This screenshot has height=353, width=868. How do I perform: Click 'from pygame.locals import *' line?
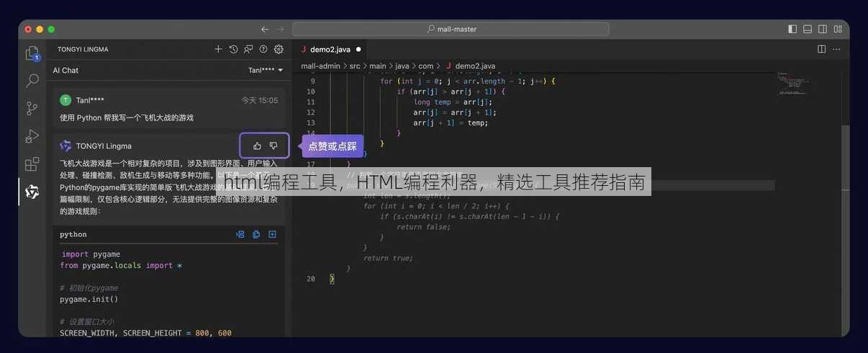coord(121,266)
